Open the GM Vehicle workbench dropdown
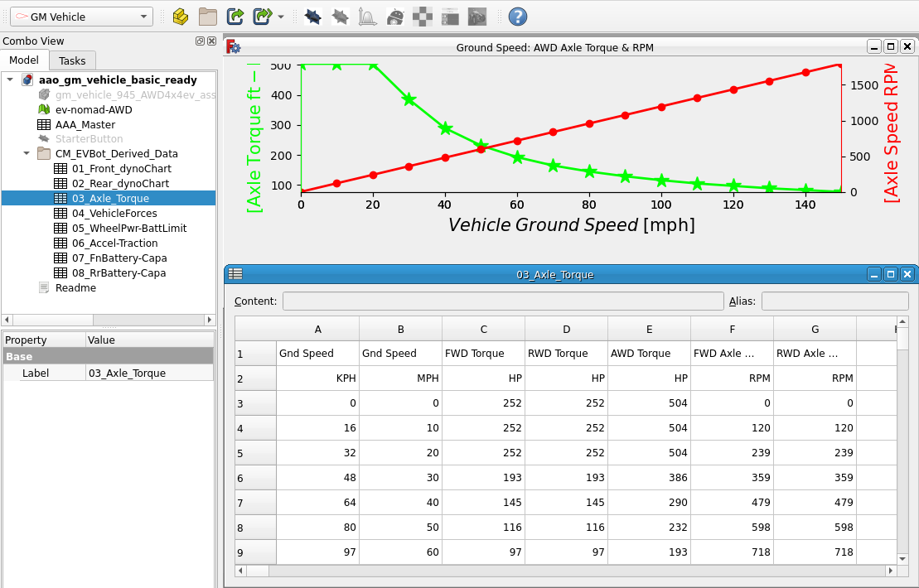 pyautogui.click(x=81, y=17)
